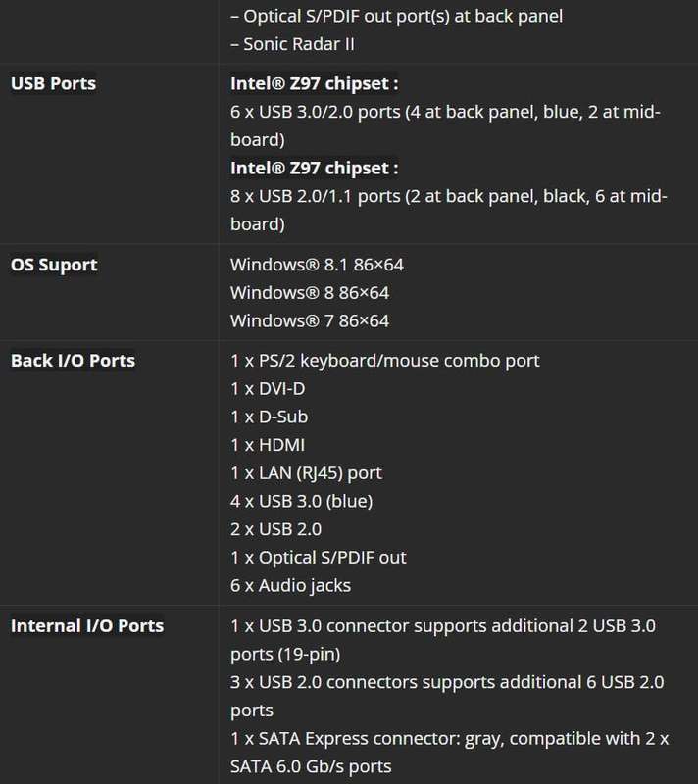698x784 pixels.
Task: Click the first Intel Z97 chipset heading
Action: click(x=315, y=83)
